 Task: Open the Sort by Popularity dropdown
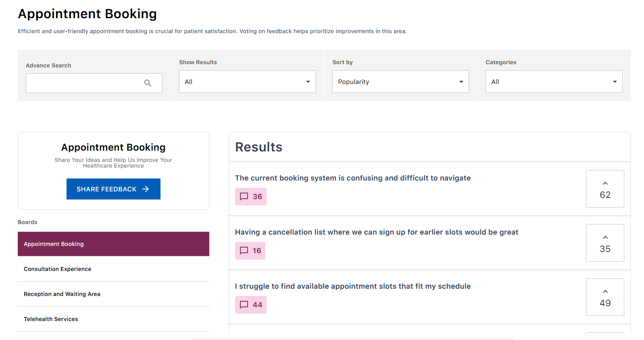[400, 82]
